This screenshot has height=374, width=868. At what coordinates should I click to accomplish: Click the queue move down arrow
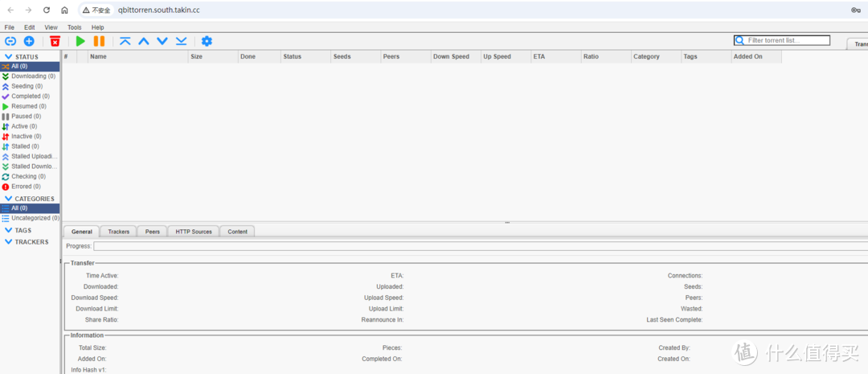(162, 41)
